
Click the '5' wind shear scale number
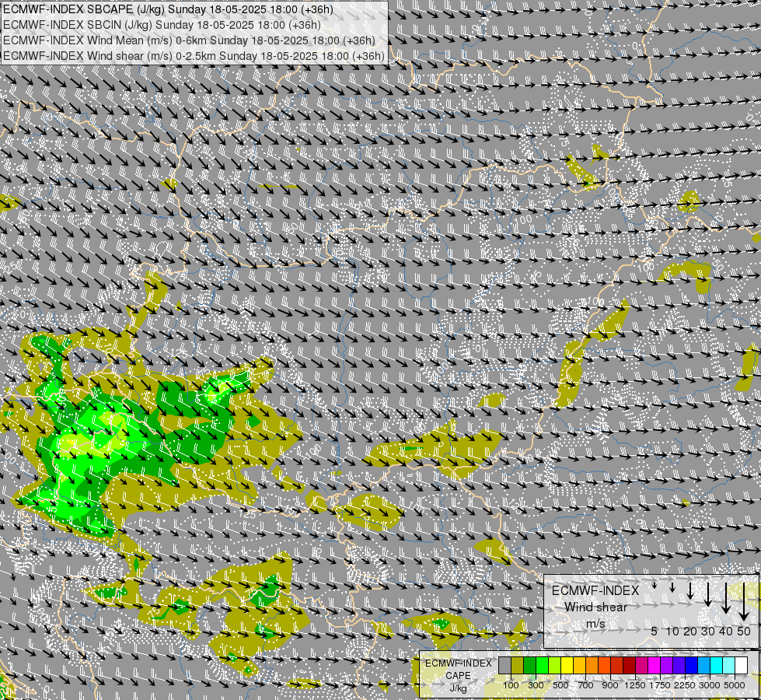click(655, 631)
